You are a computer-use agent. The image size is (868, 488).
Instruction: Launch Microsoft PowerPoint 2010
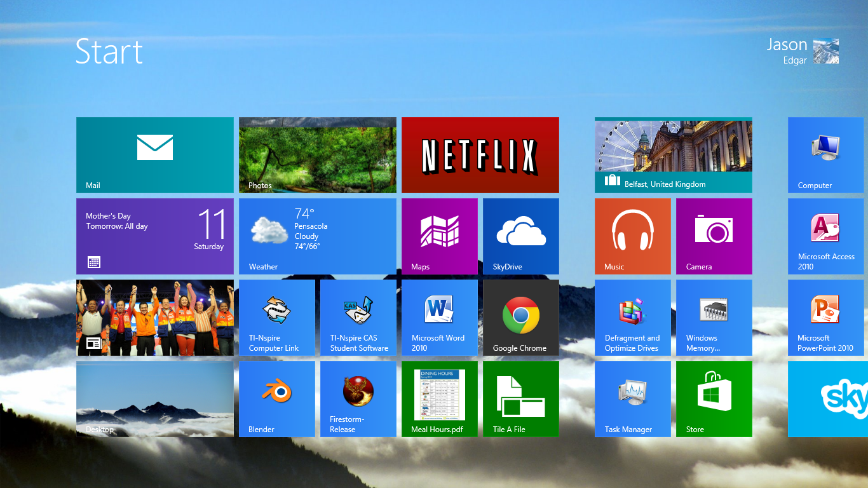[826, 318]
